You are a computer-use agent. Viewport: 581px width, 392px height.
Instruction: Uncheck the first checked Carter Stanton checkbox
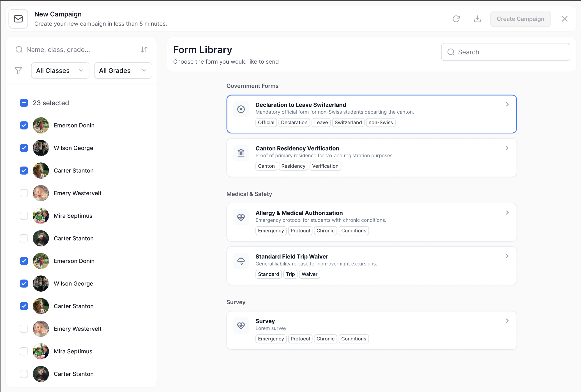click(24, 170)
